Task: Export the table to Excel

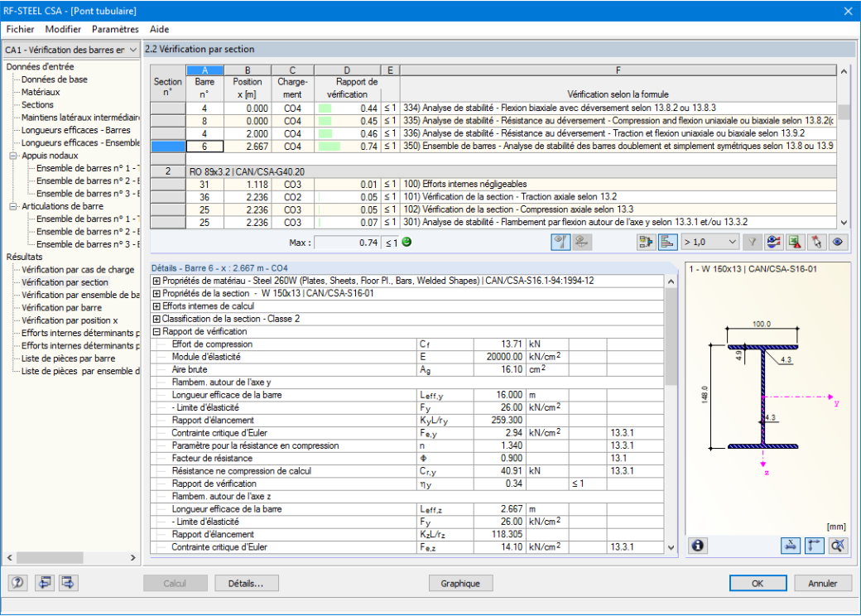Action: coord(795,242)
